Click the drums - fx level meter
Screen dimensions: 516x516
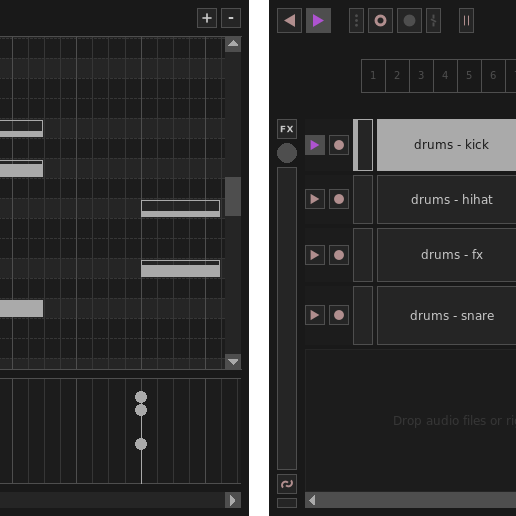[363, 255]
